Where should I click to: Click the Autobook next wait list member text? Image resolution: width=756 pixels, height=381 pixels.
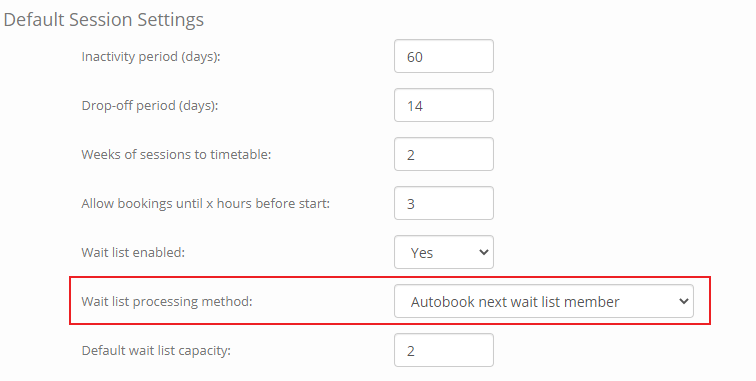[x=515, y=302]
